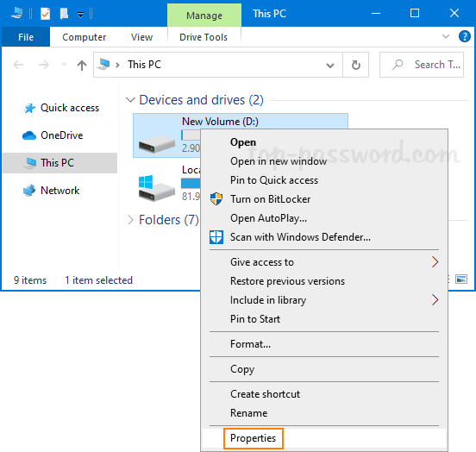Open the File tab
The height and width of the screenshot is (452, 476).
26,37
